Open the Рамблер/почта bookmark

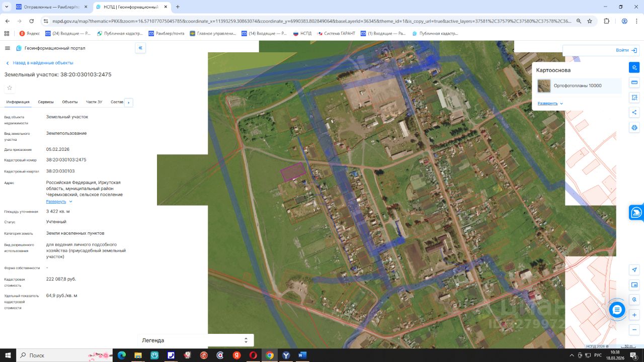click(167, 33)
